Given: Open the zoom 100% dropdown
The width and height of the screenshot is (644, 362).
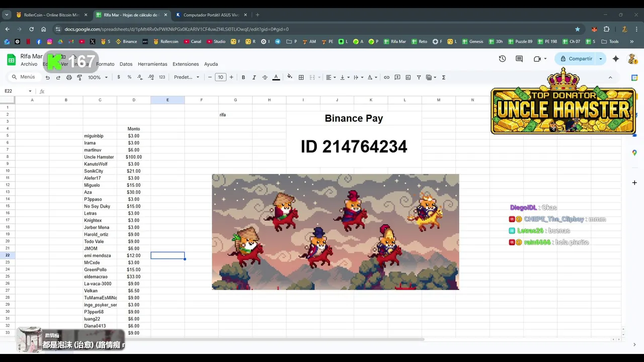Looking at the screenshot, I should (98, 77).
